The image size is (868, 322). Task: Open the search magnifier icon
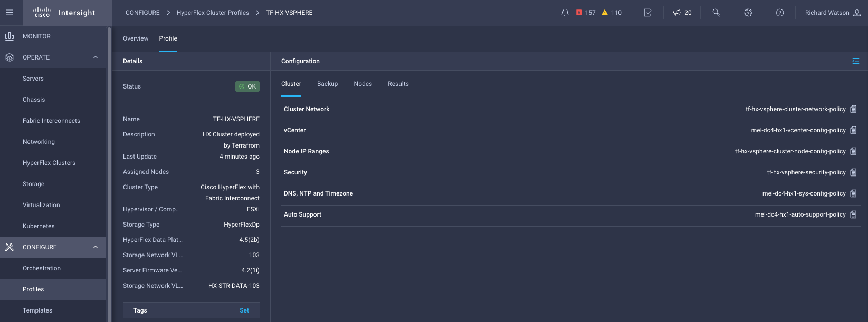[716, 13]
